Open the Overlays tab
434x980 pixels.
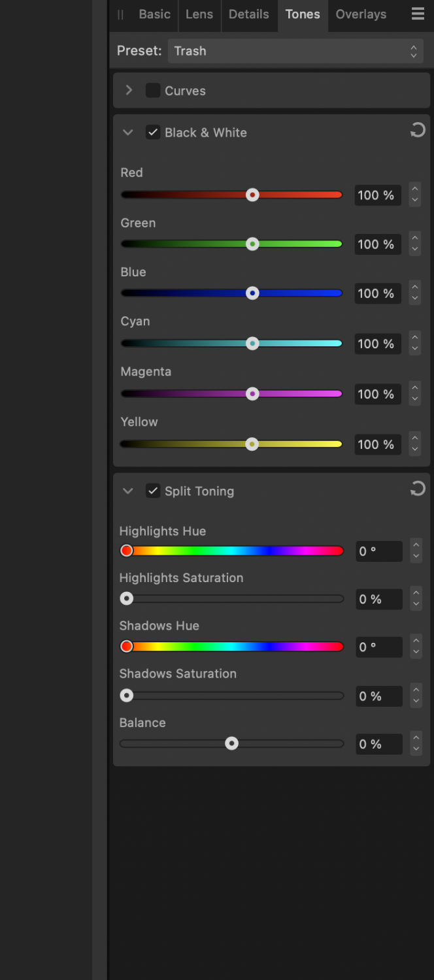click(361, 14)
